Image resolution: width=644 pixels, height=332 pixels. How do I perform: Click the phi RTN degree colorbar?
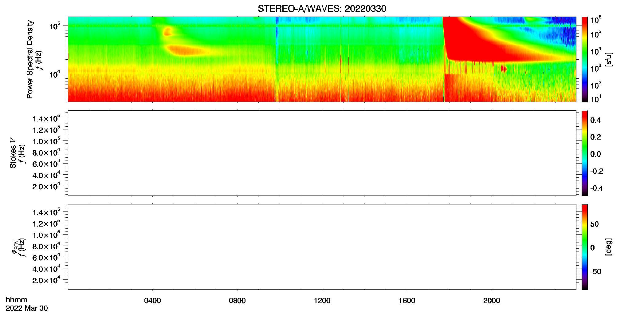[585, 247]
